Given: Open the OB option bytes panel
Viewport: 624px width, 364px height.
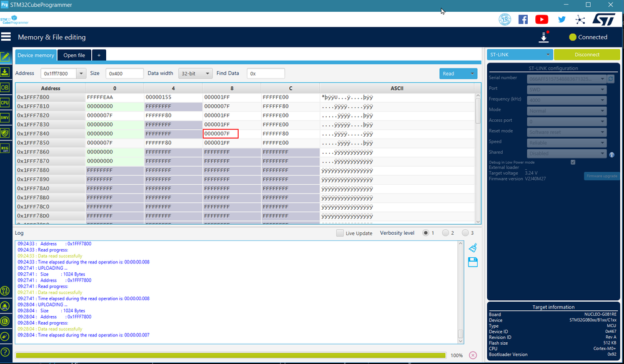Looking at the screenshot, I should (5, 87).
